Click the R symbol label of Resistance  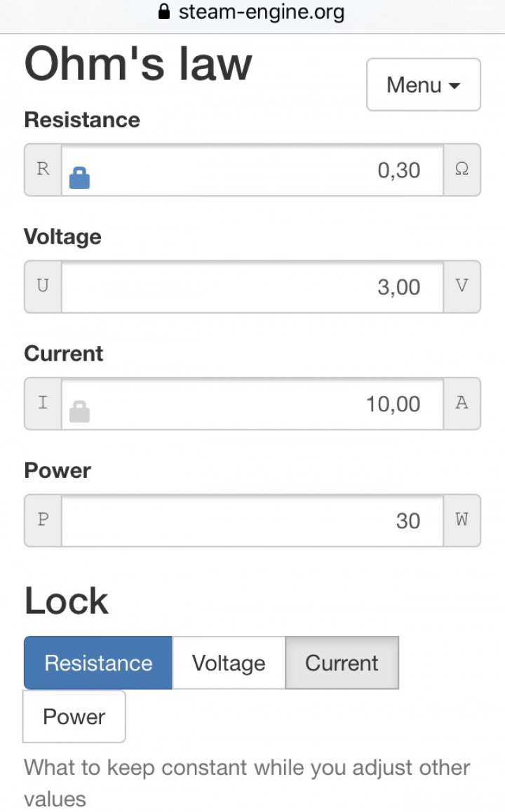tap(43, 169)
